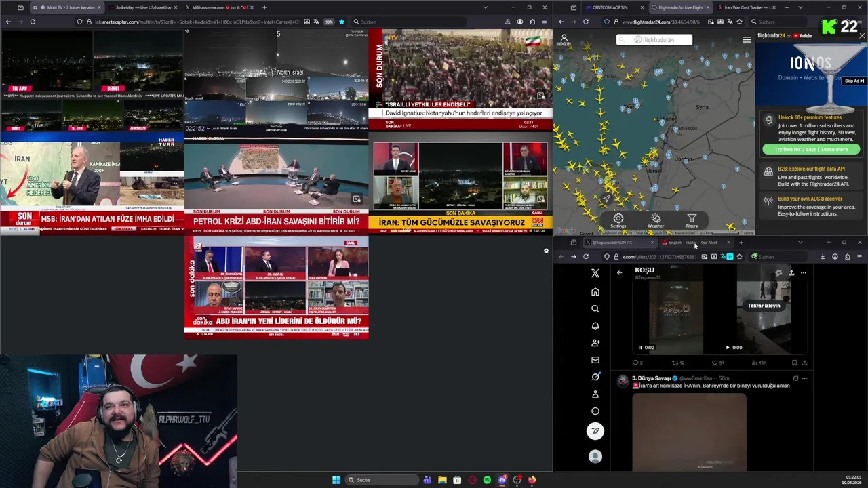This screenshot has height=488, width=868.
Task: Click the multi TV page settings gear
Action: 546,251
